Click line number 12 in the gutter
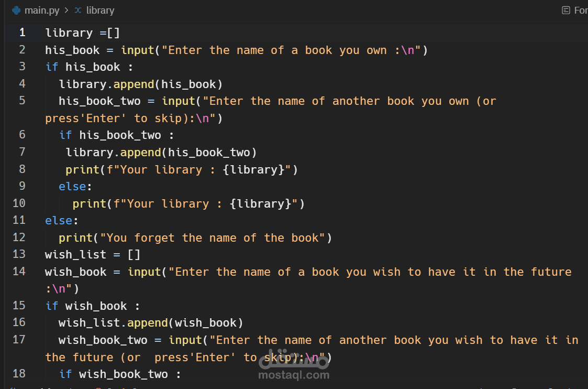 coord(19,237)
